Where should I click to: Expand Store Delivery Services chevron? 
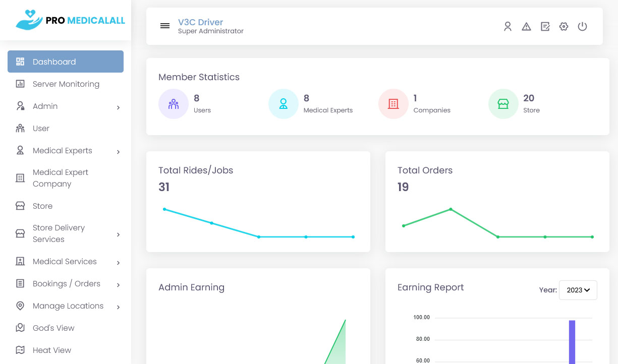118,234
